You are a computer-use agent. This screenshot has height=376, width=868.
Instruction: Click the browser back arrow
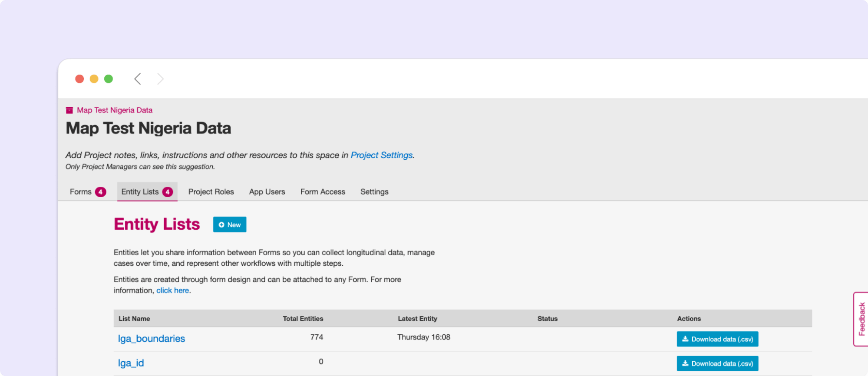pyautogui.click(x=138, y=79)
